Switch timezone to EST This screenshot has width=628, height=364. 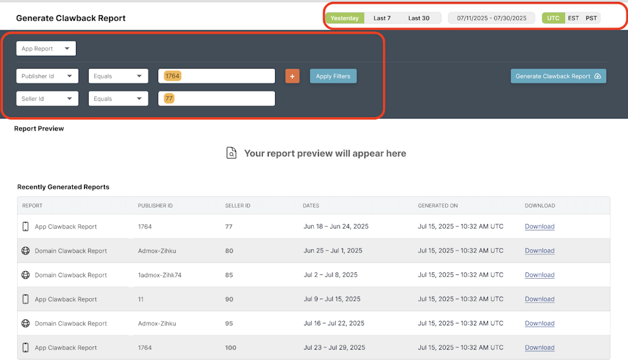[573, 18]
